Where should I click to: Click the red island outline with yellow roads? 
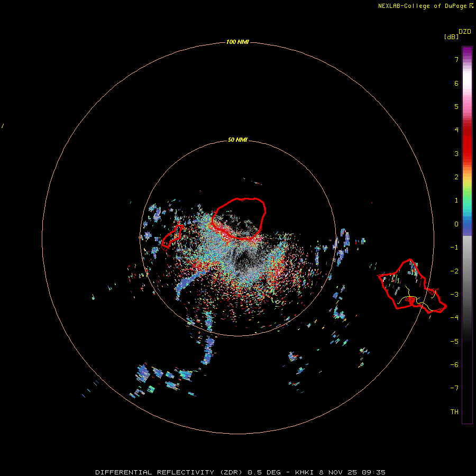click(x=412, y=286)
